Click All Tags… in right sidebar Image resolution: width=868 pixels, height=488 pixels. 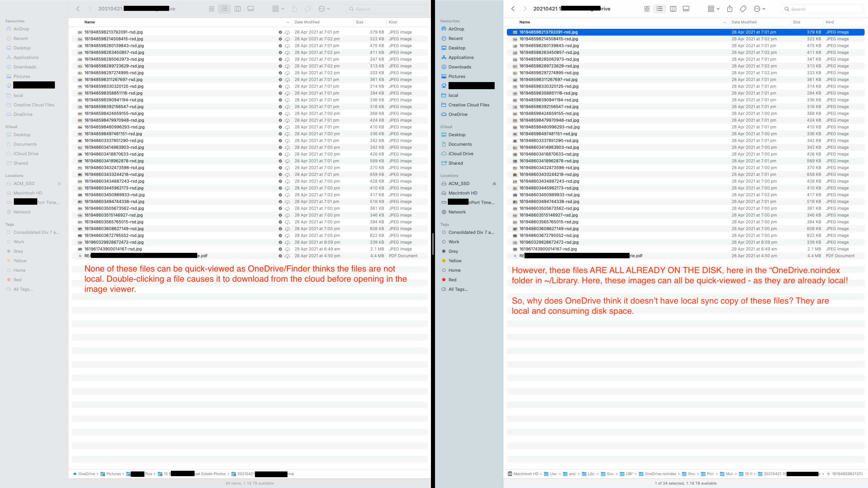(458, 289)
